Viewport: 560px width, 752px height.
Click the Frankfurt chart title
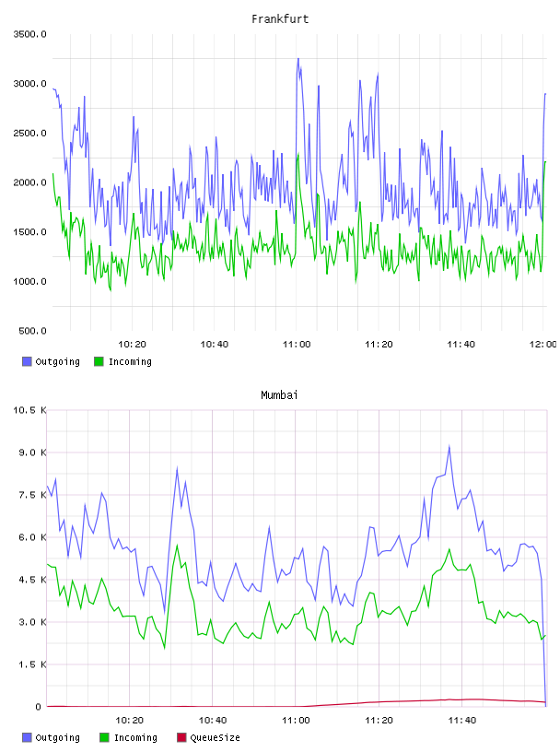click(280, 19)
